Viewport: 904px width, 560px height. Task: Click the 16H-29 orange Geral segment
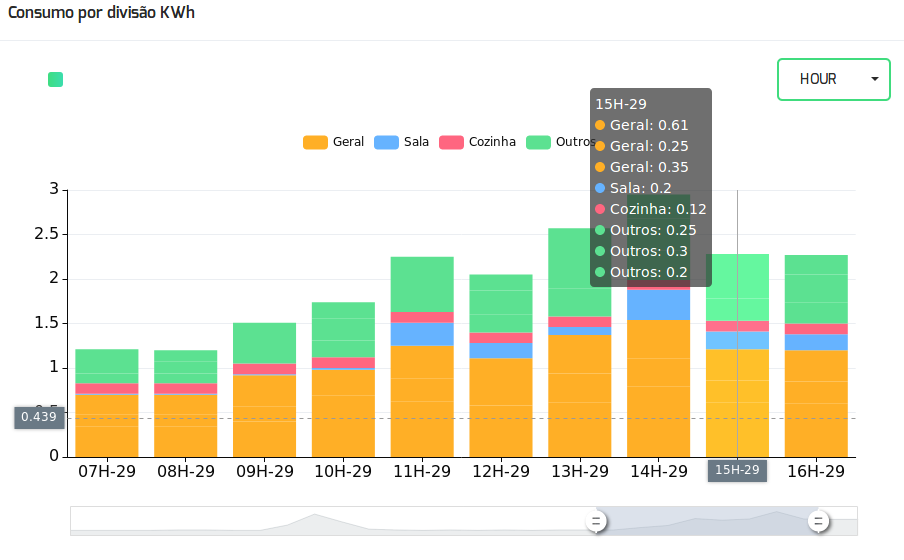tap(816, 404)
